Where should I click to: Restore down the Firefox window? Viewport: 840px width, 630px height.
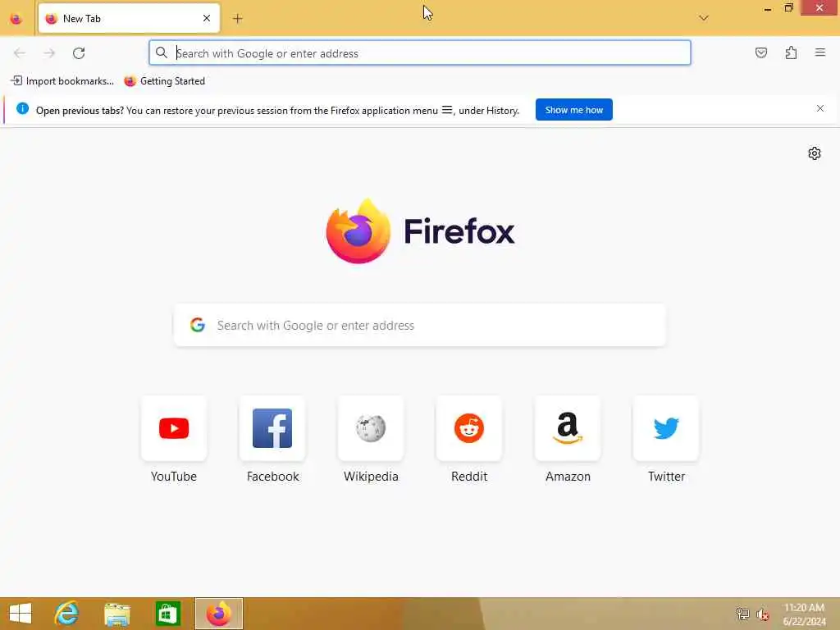[788, 7]
